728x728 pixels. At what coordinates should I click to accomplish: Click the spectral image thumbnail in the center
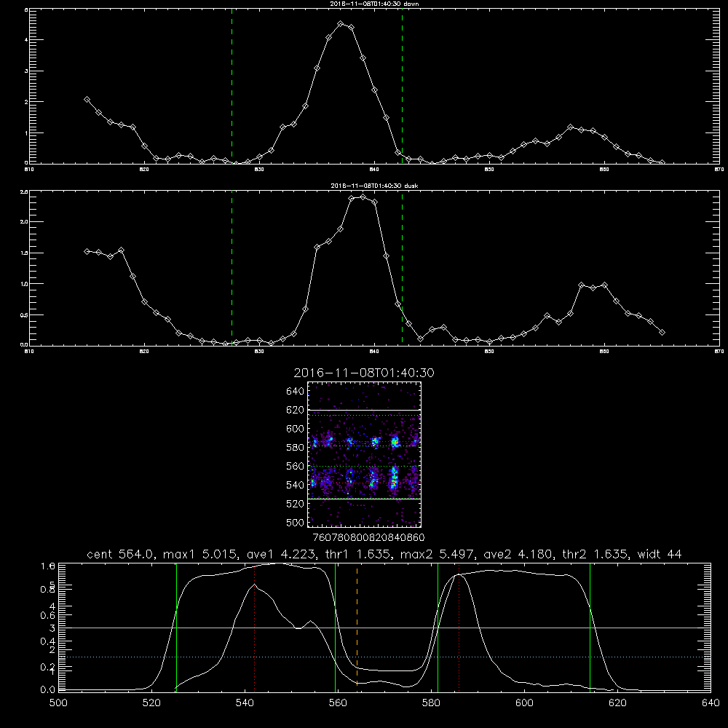click(365, 454)
